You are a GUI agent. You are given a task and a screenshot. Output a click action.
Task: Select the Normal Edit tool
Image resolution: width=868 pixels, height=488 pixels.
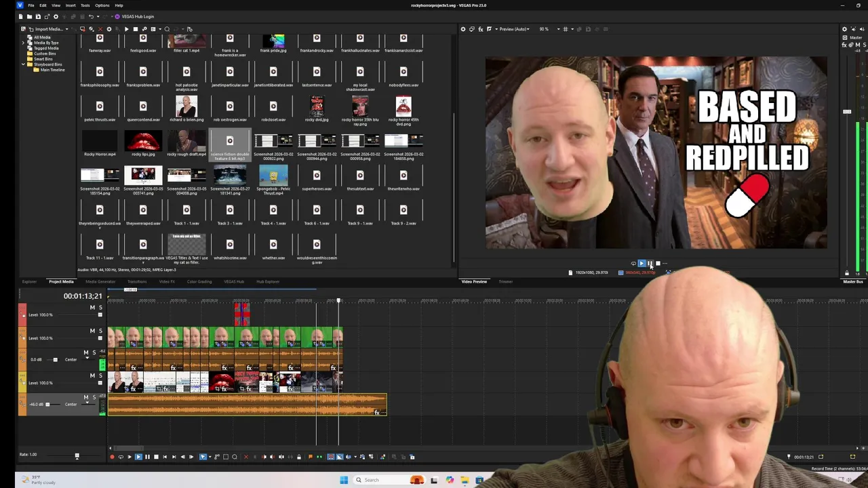pyautogui.click(x=203, y=457)
